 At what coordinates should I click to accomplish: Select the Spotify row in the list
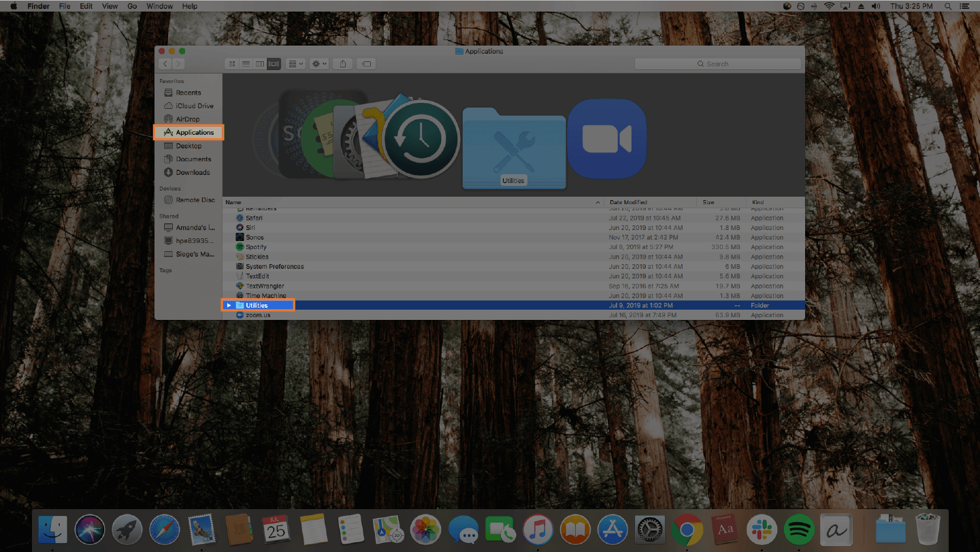coord(514,247)
